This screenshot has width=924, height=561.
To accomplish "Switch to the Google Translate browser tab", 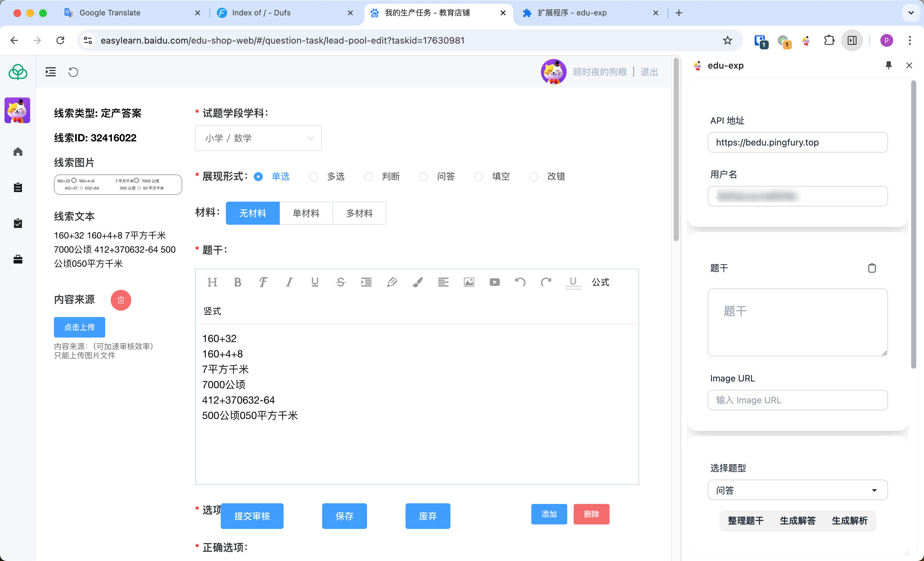I will click(x=110, y=13).
